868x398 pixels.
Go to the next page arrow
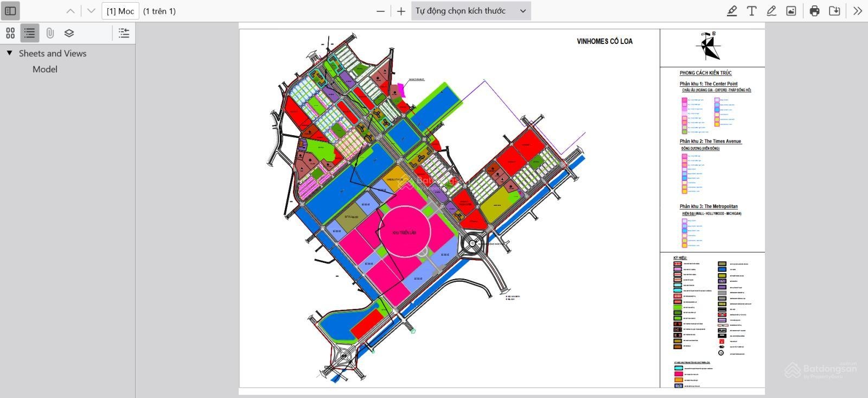click(x=91, y=11)
